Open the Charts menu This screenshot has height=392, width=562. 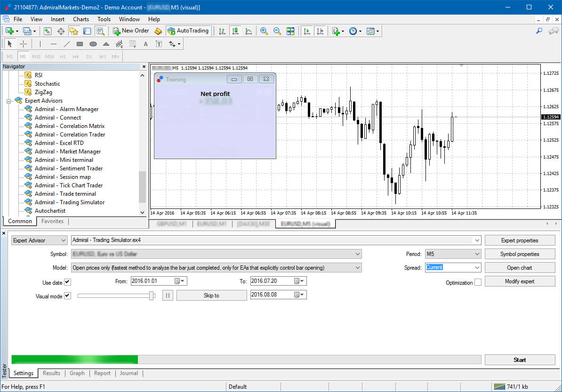81,19
